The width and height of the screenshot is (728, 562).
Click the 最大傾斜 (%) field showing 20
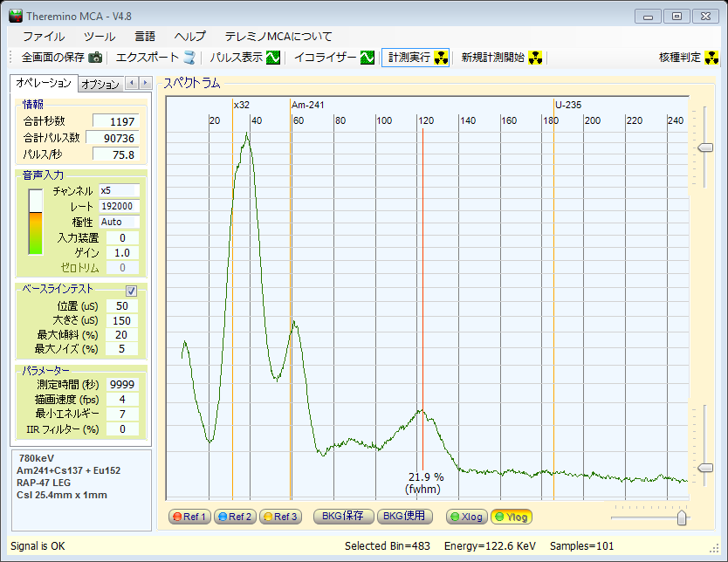[122, 334]
